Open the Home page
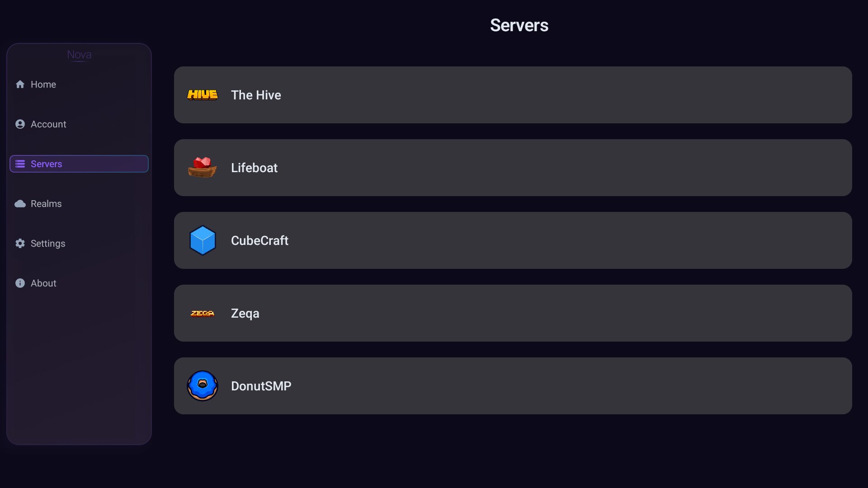Viewport: 868px width, 488px height. click(x=43, y=84)
